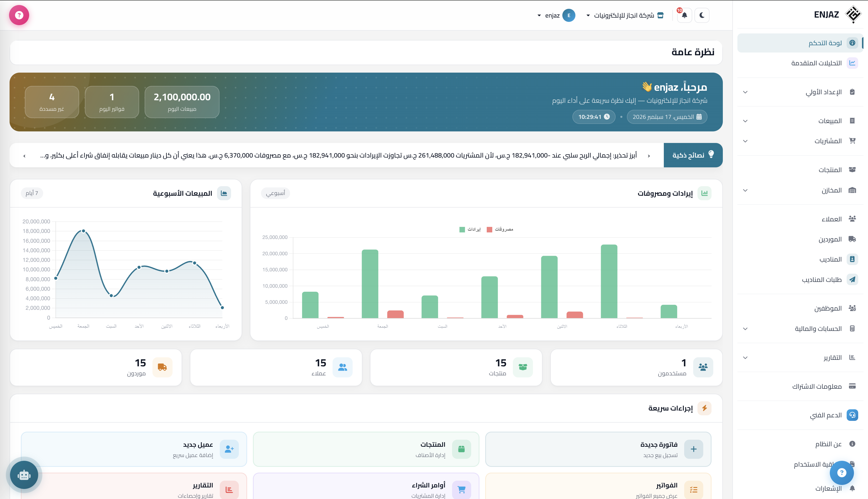
Task: Expand the المبيعات sidebar menu
Action: (x=800, y=121)
